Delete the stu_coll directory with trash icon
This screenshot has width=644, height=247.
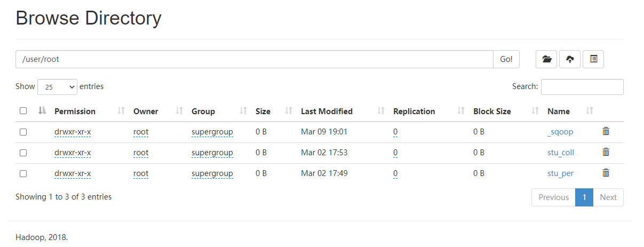[x=606, y=152]
